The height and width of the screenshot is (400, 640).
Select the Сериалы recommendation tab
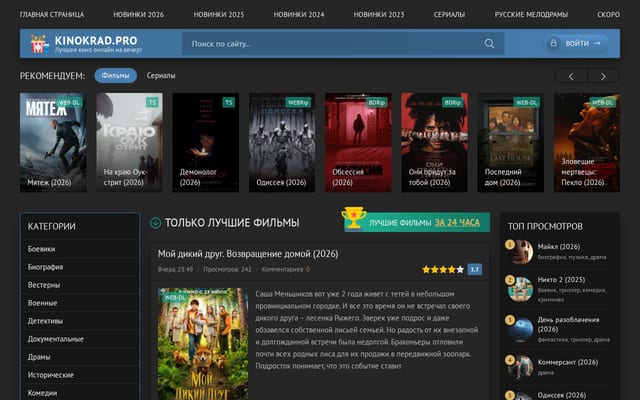161,76
